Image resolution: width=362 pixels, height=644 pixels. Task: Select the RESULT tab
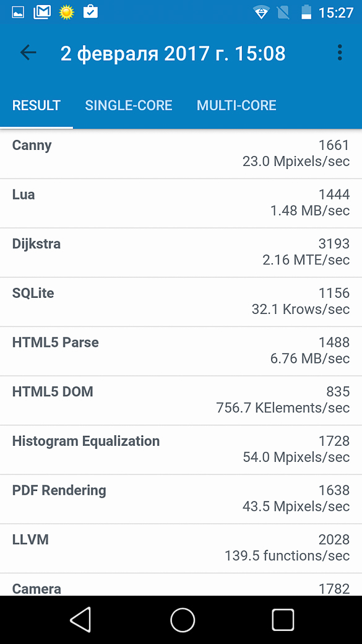point(37,105)
